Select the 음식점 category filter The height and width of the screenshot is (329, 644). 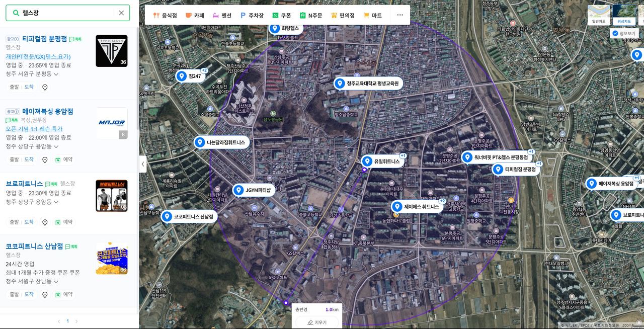[165, 16]
